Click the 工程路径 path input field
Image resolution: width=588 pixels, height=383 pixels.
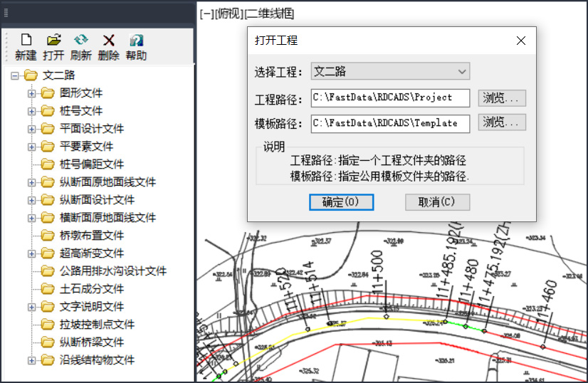coord(390,98)
